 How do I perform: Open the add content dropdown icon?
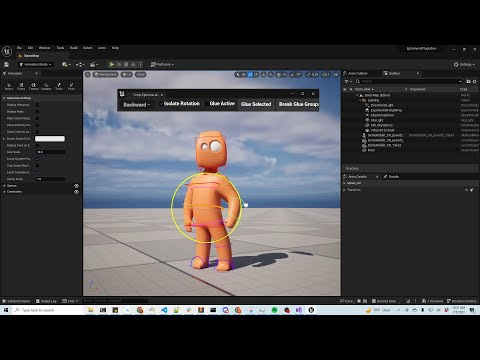coord(66,64)
